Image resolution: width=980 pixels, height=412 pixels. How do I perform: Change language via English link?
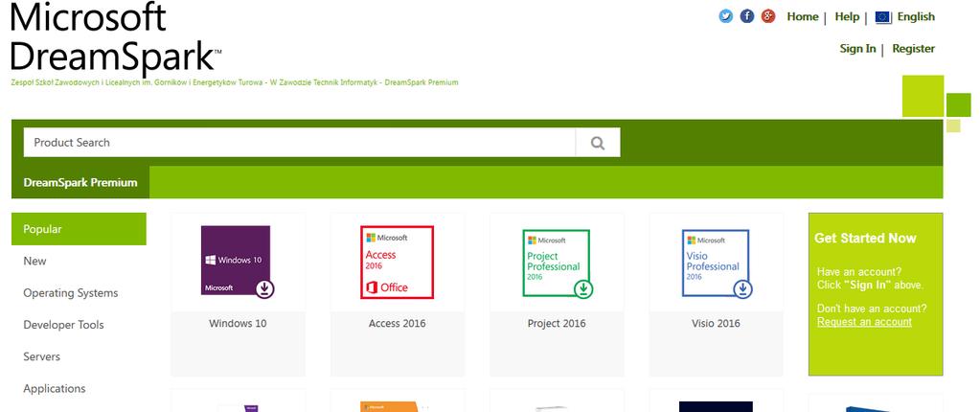pos(916,17)
